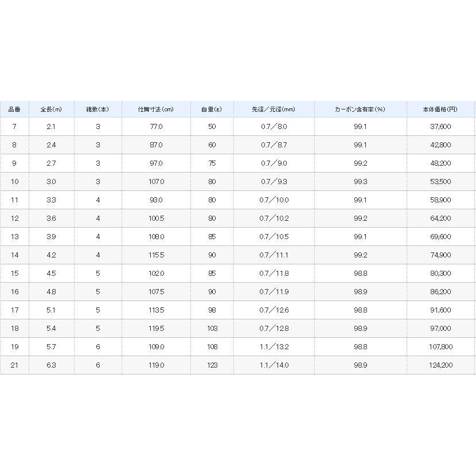Click the 123 weight cell
Image resolution: width=476 pixels, height=476 pixels.
point(212,365)
